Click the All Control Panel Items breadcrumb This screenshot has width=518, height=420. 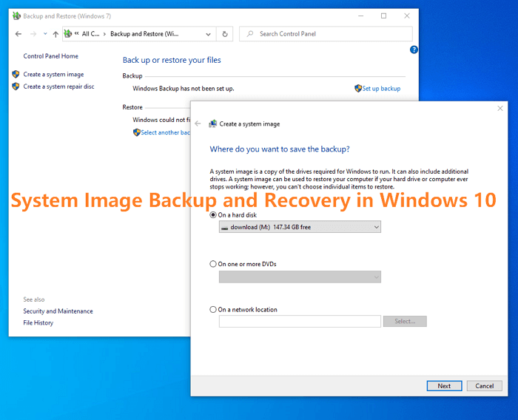pos(90,34)
